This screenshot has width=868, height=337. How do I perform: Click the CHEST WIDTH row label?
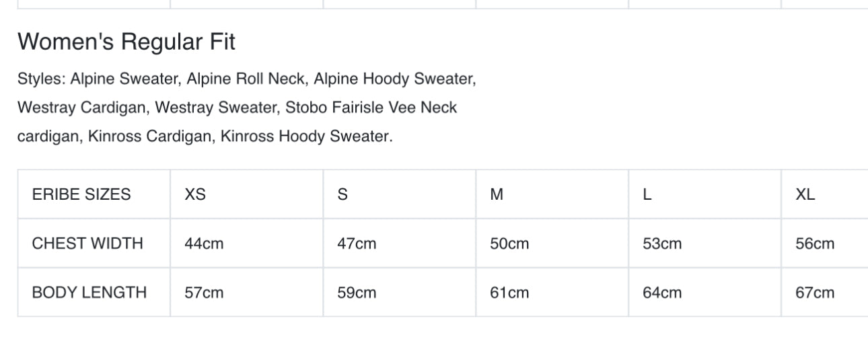(x=87, y=244)
